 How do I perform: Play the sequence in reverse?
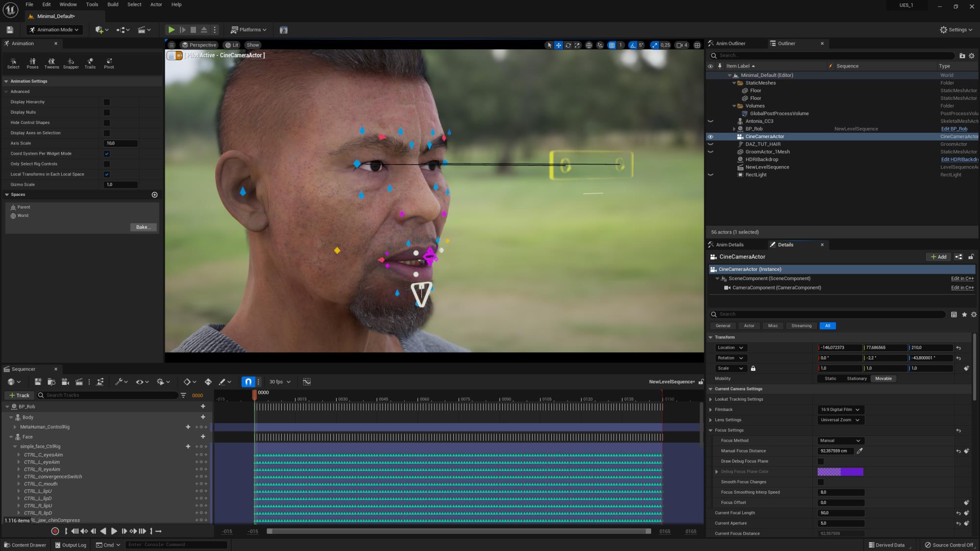point(103,531)
